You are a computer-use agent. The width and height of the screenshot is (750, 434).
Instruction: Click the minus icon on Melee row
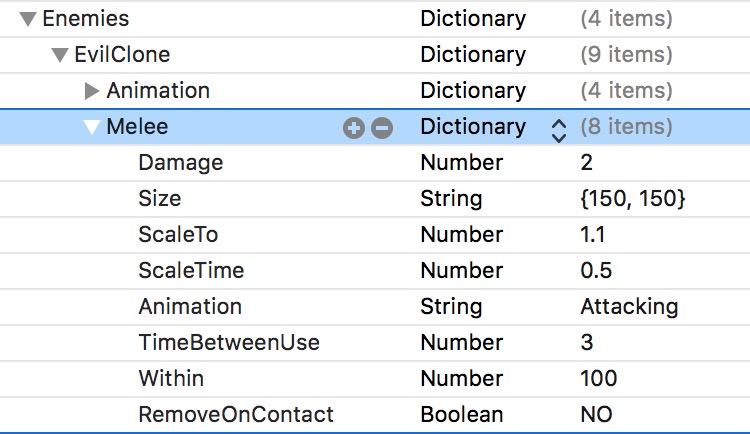(x=382, y=128)
